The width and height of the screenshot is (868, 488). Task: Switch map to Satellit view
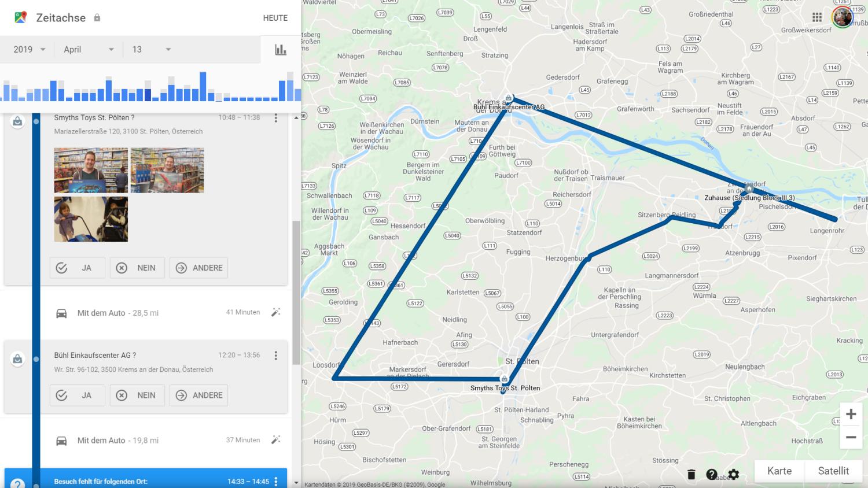833,471
